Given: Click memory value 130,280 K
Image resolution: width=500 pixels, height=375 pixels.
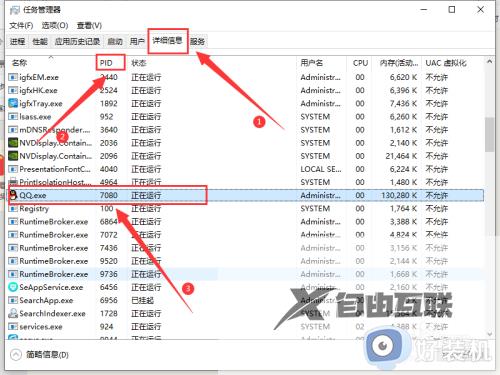Looking at the screenshot, I should pos(399,195).
